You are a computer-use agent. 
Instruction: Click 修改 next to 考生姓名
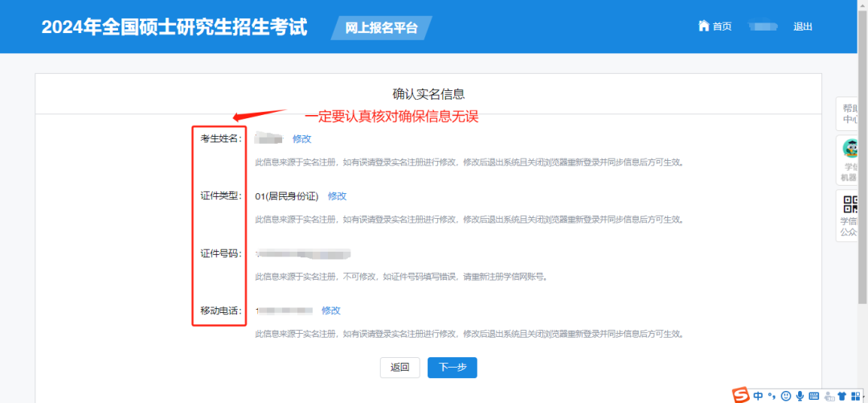pos(301,139)
